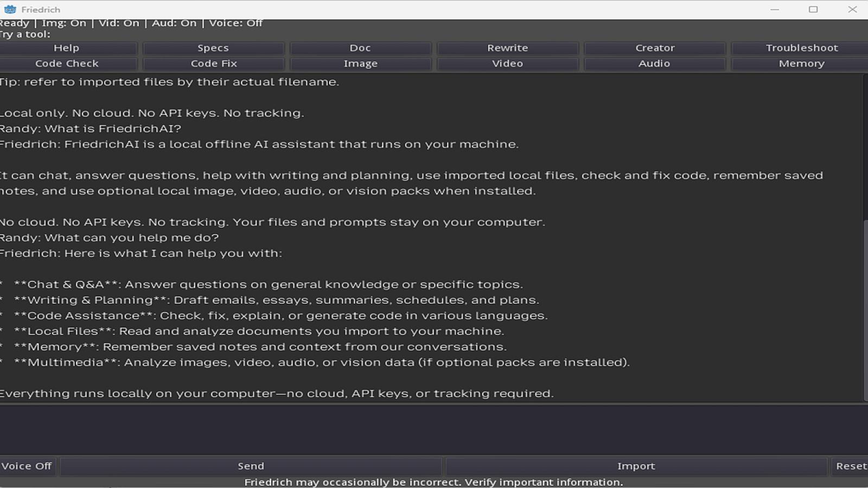Click 'Aud: On' in the status line
This screenshot has height=488, width=868.
coord(174,23)
